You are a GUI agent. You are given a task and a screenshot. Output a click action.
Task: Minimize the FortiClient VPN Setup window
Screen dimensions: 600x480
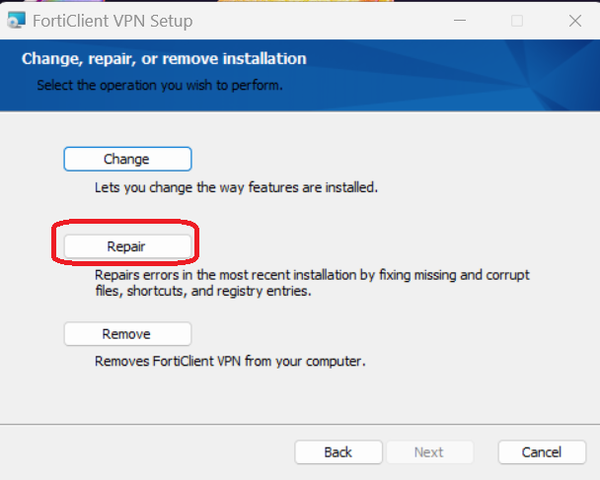pos(460,21)
